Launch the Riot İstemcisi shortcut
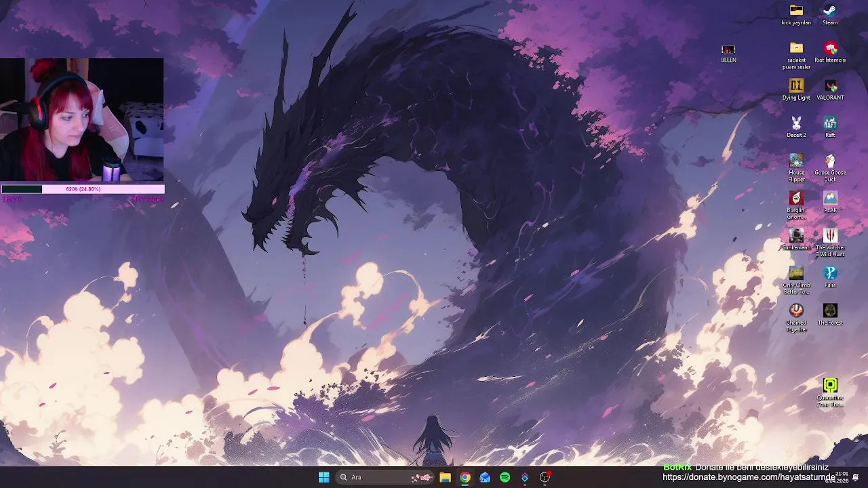The image size is (868, 488). coord(830,52)
